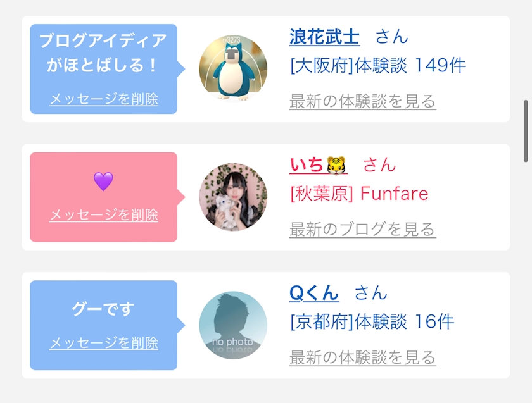Delete the purple heart message
The image size is (532, 403).
click(x=104, y=215)
